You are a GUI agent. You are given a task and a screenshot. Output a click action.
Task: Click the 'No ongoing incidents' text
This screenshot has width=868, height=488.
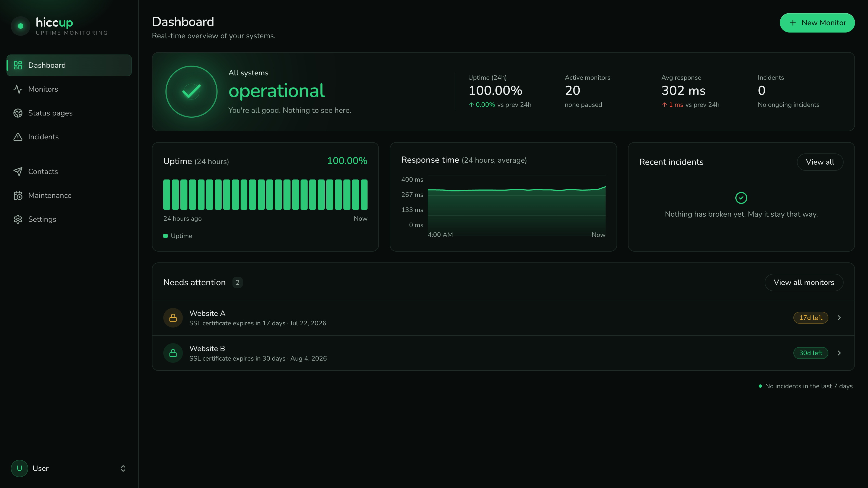789,105
